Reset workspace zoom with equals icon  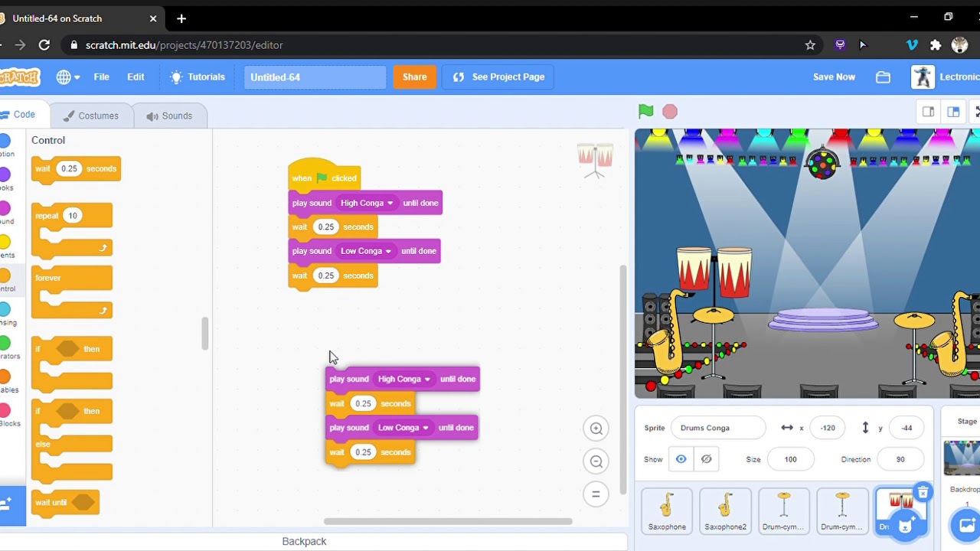pos(596,494)
